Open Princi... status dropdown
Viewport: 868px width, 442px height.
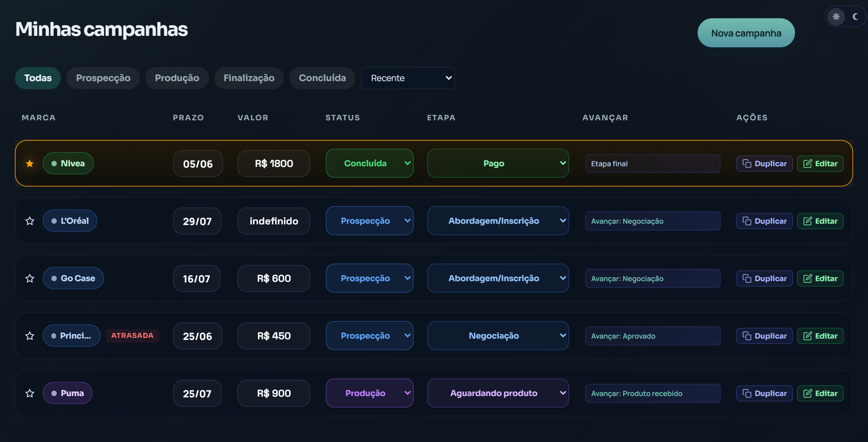click(370, 336)
